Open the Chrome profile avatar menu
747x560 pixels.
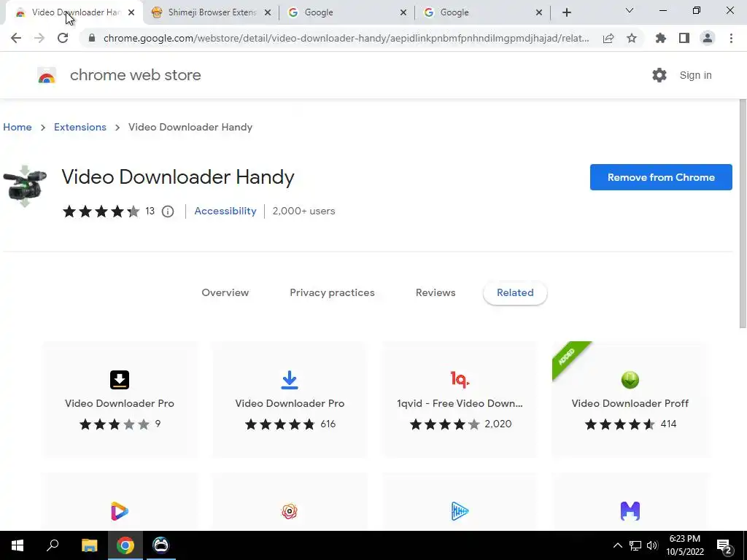[x=708, y=38]
